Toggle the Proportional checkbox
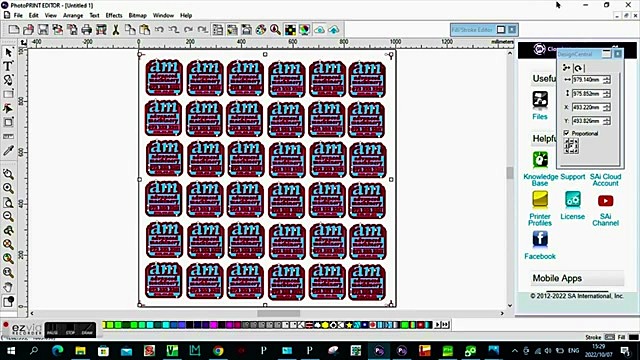This screenshot has width=640, height=360. [x=567, y=133]
